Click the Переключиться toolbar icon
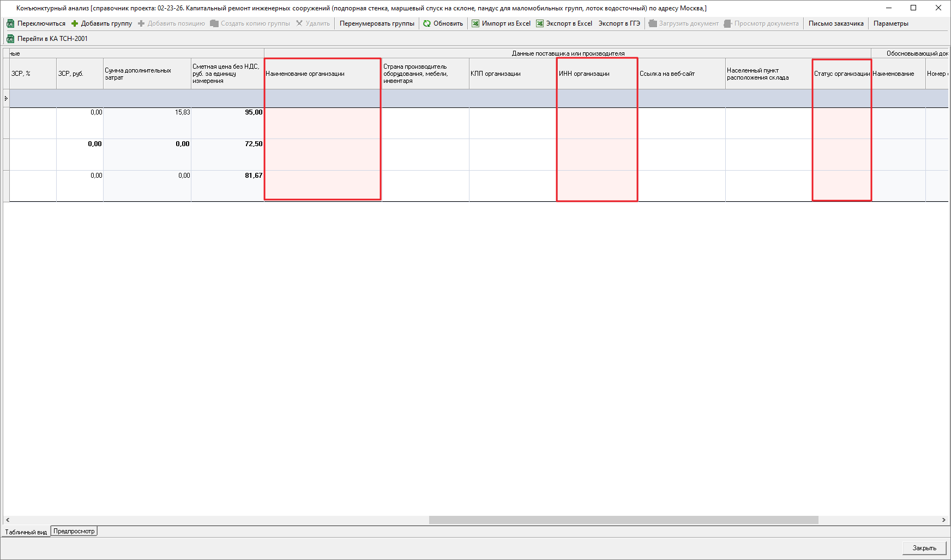Image resolution: width=951 pixels, height=560 pixels. pos(10,23)
